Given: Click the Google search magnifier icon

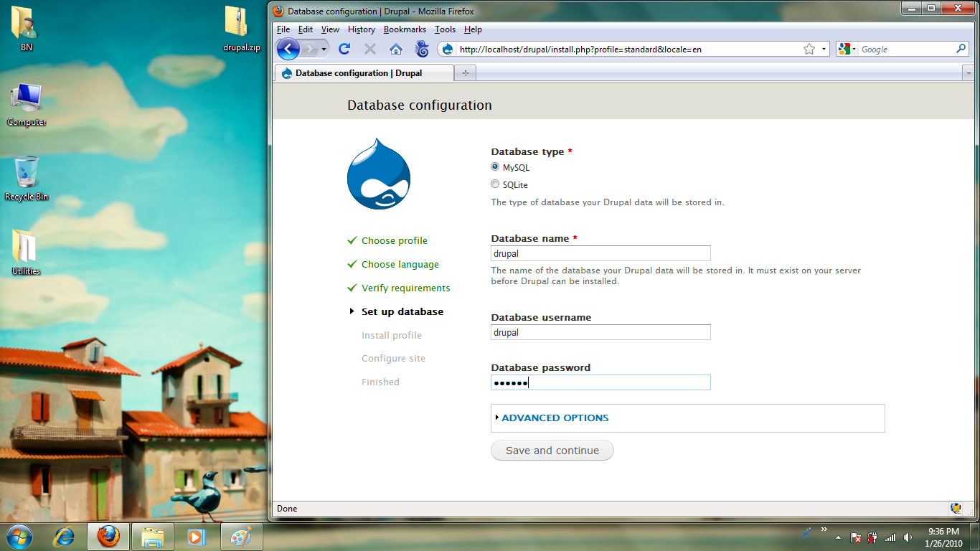Looking at the screenshot, I should pos(961,49).
